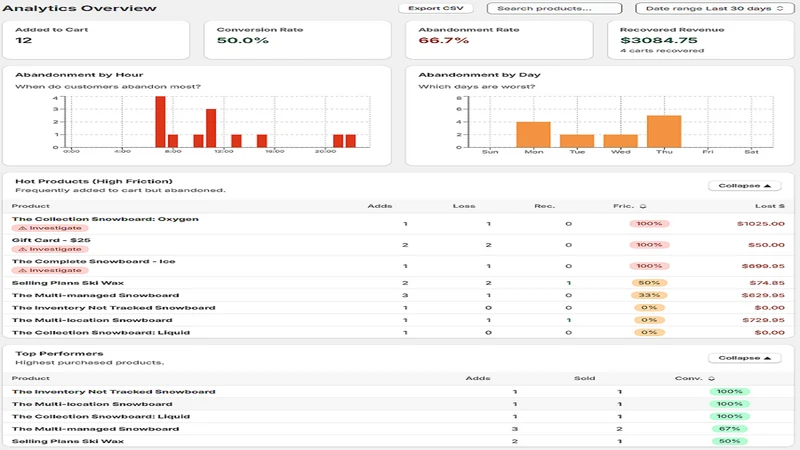Click the '4 carts recovered' text
Screen dimensions: 800x450
point(662,51)
